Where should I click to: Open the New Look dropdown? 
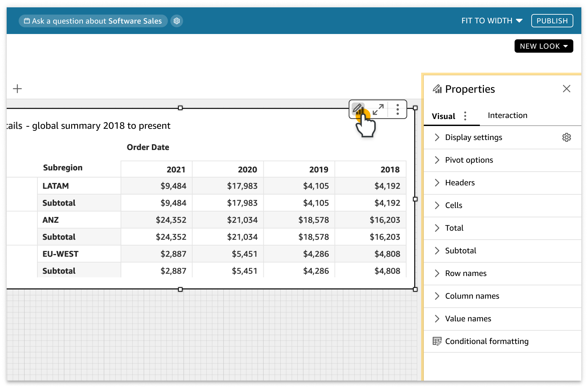tap(544, 46)
